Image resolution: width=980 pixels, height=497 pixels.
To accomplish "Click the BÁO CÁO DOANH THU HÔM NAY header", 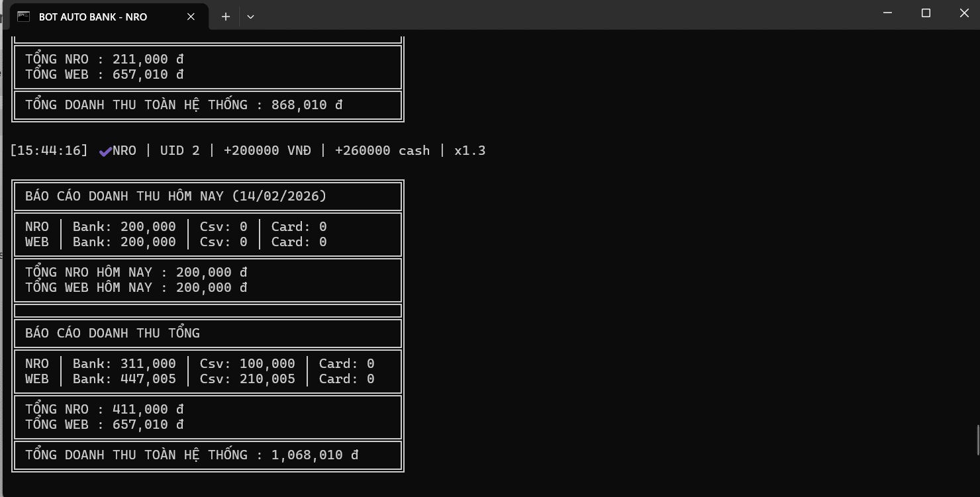I will (x=176, y=197).
